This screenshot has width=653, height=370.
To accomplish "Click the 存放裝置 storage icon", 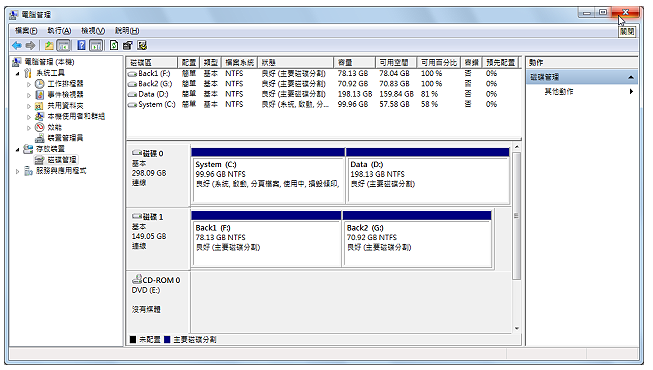I will pyautogui.click(x=28, y=149).
